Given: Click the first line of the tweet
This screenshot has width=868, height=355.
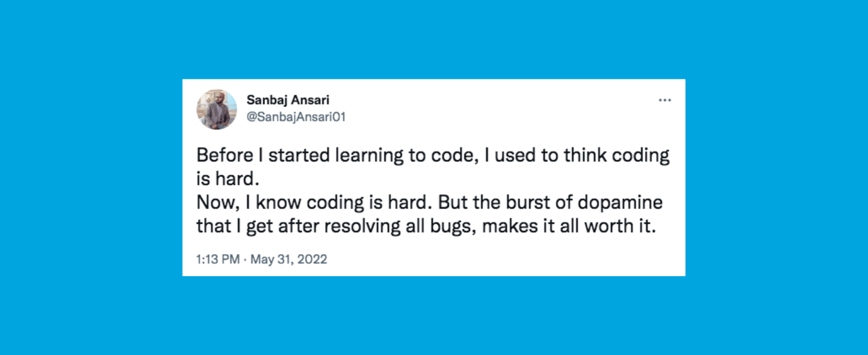Looking at the screenshot, I should (x=432, y=155).
